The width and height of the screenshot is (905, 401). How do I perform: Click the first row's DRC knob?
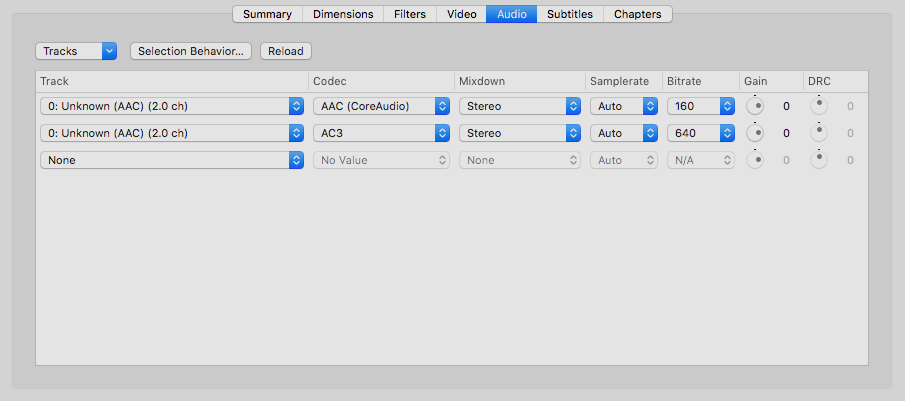[819, 105]
